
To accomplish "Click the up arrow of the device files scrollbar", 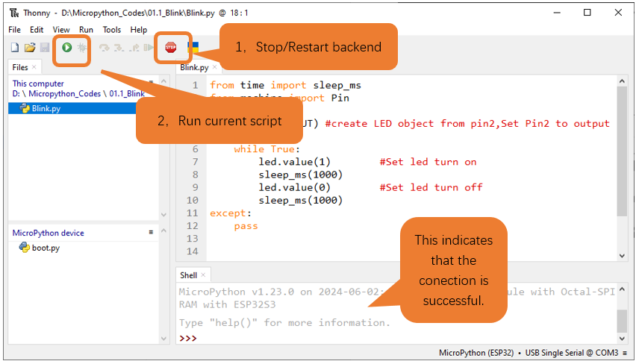I will coord(163,230).
